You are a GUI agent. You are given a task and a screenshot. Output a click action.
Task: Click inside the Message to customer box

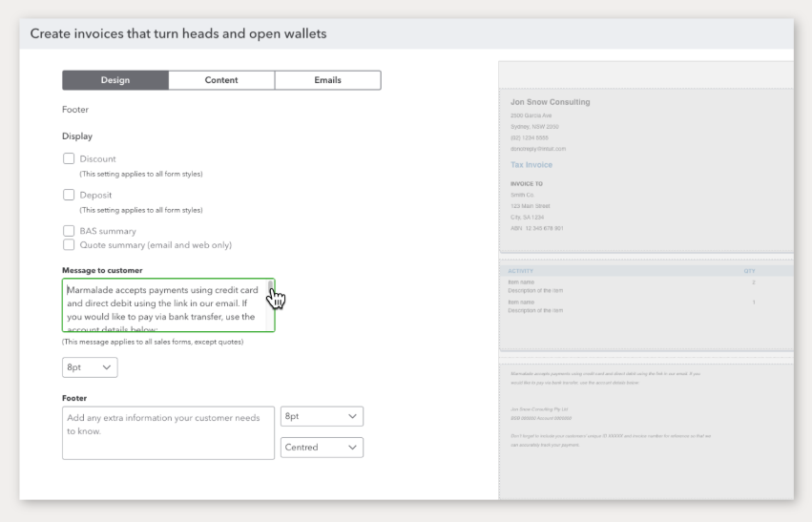point(162,305)
